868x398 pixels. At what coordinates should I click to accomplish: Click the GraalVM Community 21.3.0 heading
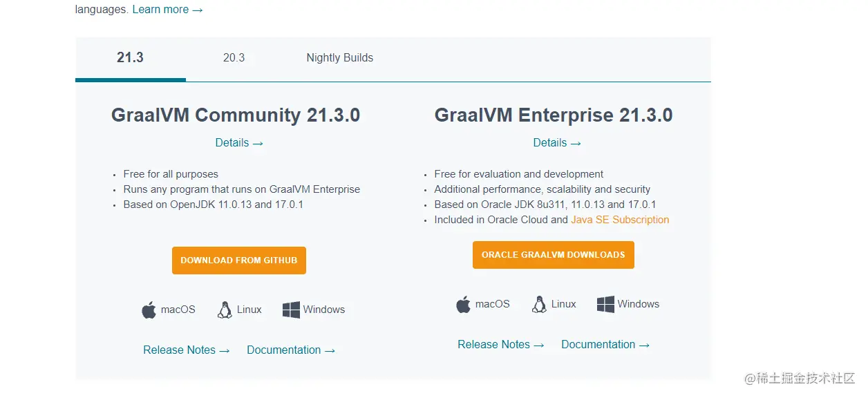[x=236, y=115]
